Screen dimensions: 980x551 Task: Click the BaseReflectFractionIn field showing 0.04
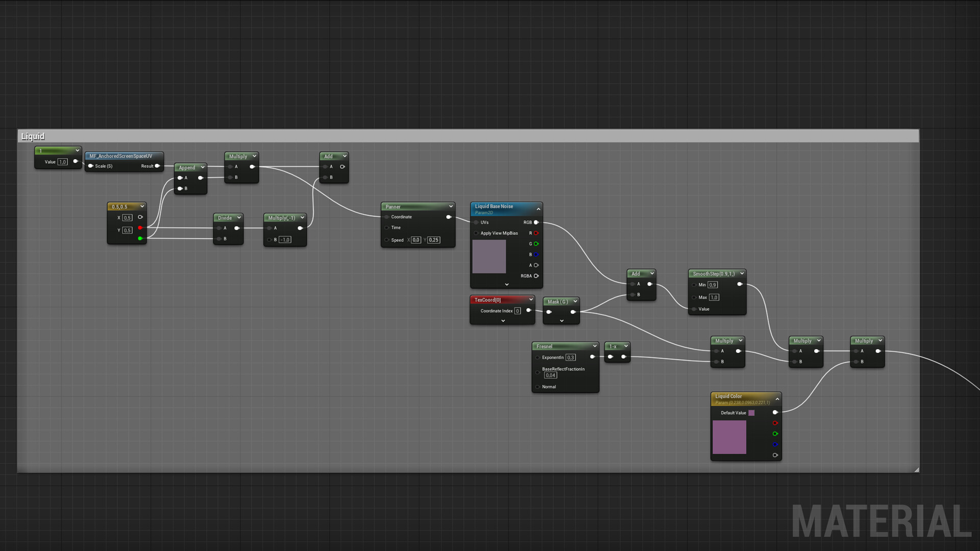(x=550, y=375)
